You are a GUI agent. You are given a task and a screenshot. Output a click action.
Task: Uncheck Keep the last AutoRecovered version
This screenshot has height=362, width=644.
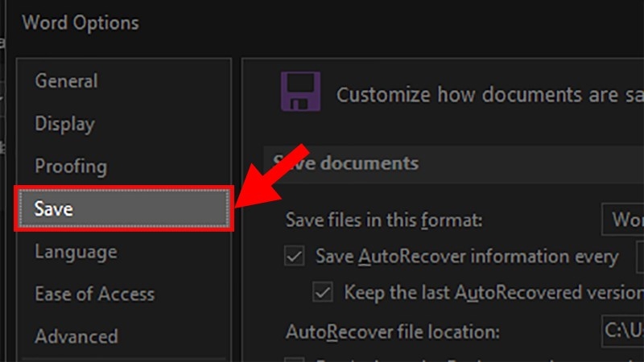click(x=324, y=291)
